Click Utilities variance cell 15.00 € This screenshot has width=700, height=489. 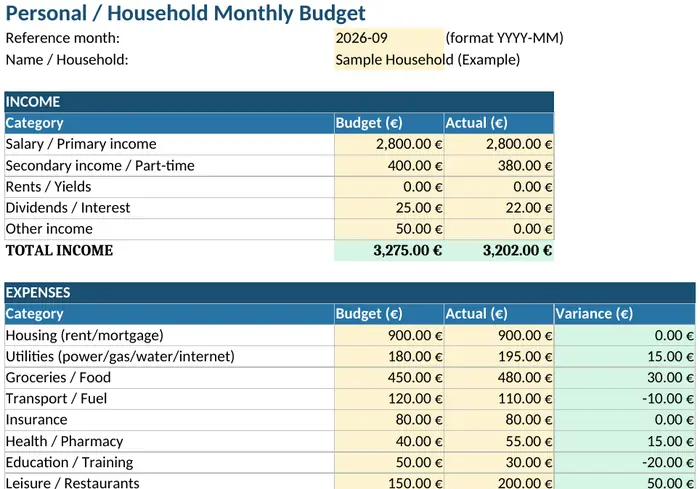625,356
